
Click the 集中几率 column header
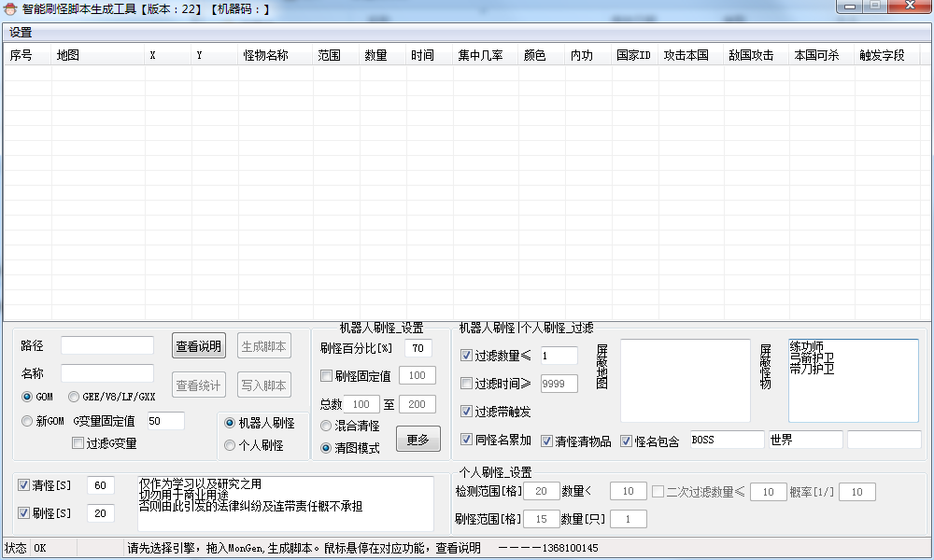click(x=486, y=55)
